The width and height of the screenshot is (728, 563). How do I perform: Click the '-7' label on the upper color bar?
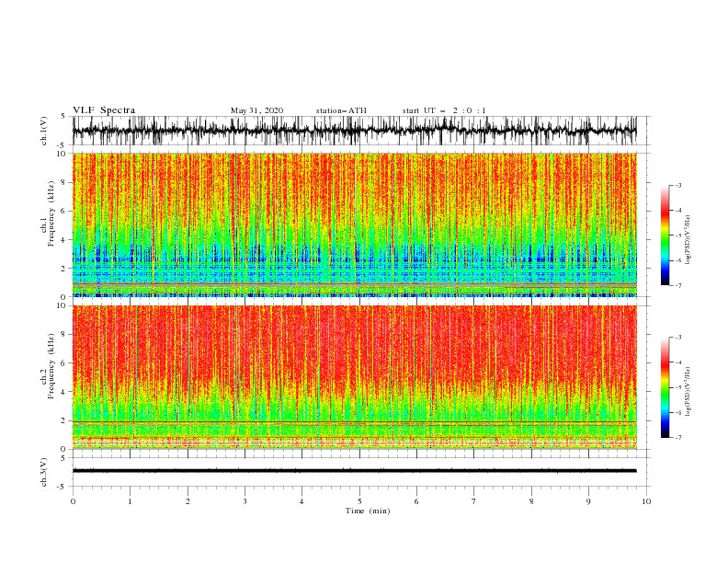pyautogui.click(x=678, y=285)
